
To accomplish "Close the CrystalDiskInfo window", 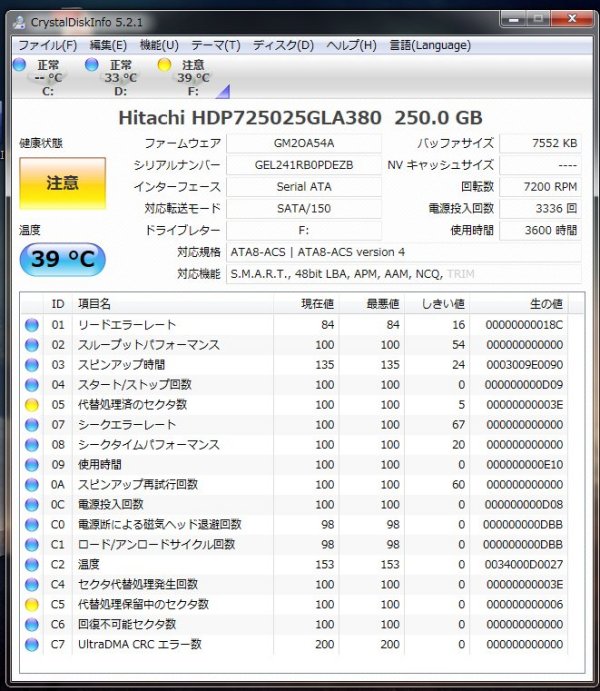I will pos(572,19).
